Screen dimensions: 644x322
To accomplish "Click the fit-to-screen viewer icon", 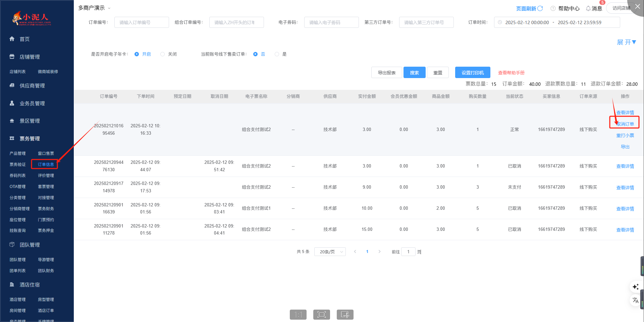I will click(x=321, y=314).
